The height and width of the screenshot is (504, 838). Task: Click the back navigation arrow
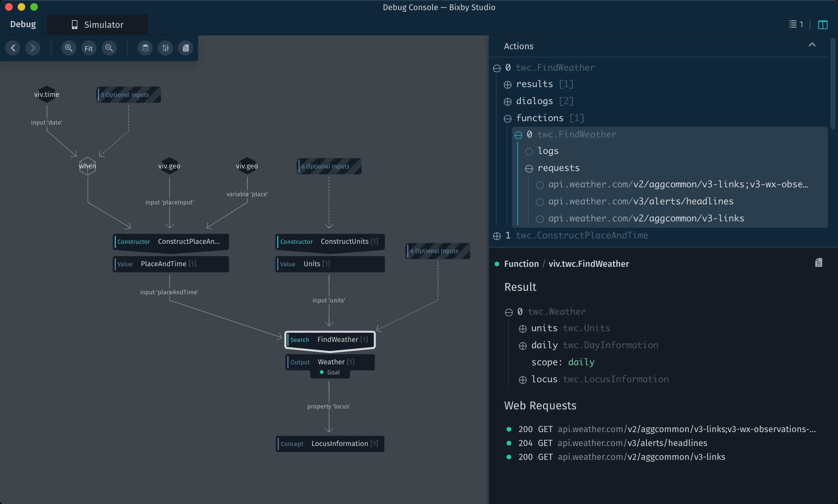tap(13, 48)
